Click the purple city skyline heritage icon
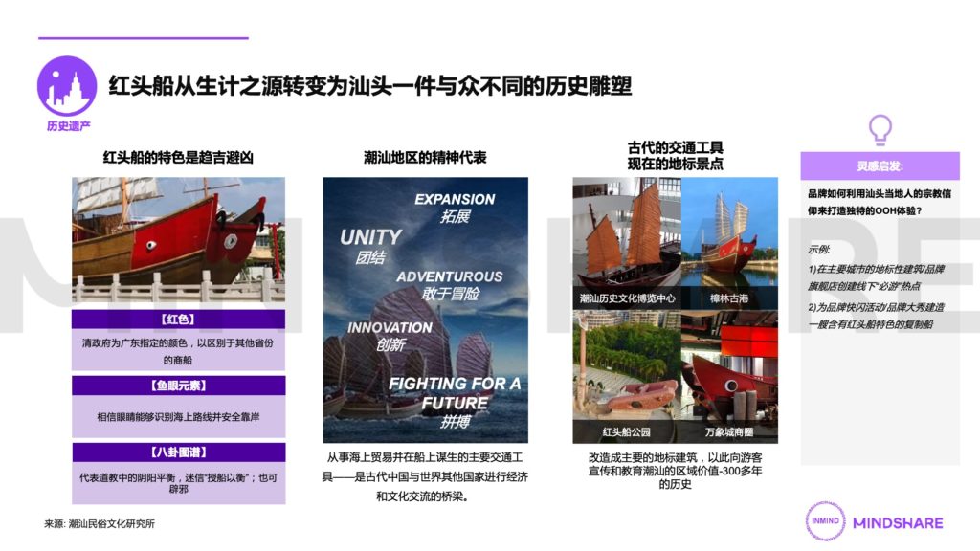The height and width of the screenshot is (551, 980). pyautogui.click(x=67, y=85)
